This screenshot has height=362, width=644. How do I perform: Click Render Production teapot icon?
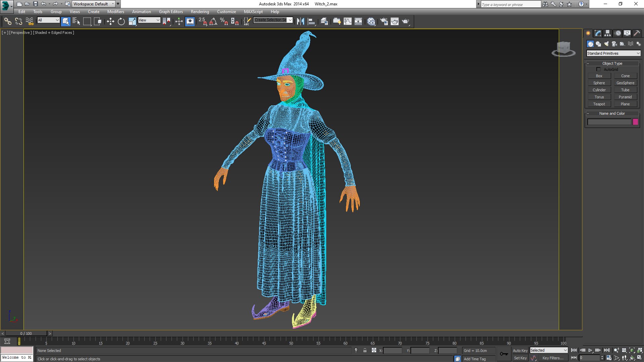tap(406, 21)
